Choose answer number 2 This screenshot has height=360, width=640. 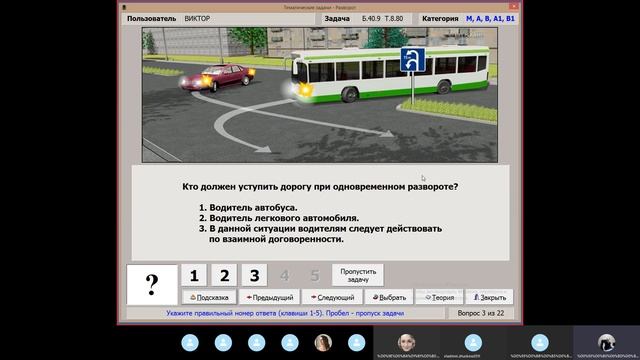click(x=224, y=276)
